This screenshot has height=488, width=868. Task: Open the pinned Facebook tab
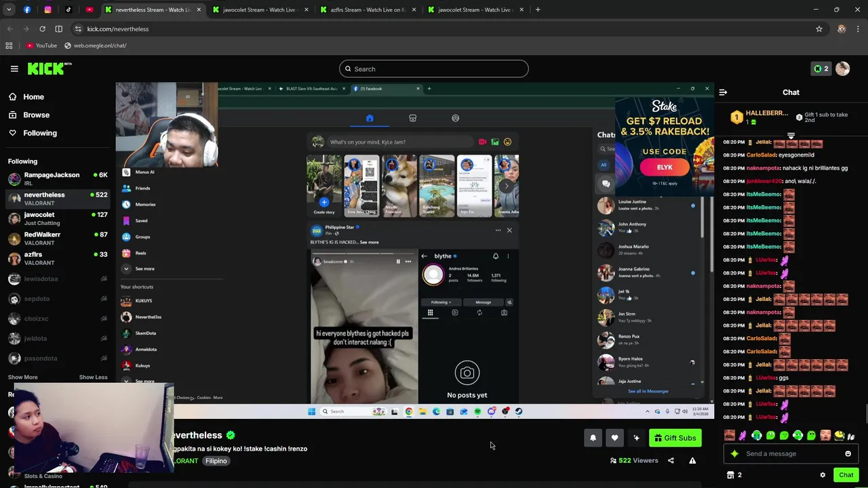pyautogui.click(x=26, y=9)
